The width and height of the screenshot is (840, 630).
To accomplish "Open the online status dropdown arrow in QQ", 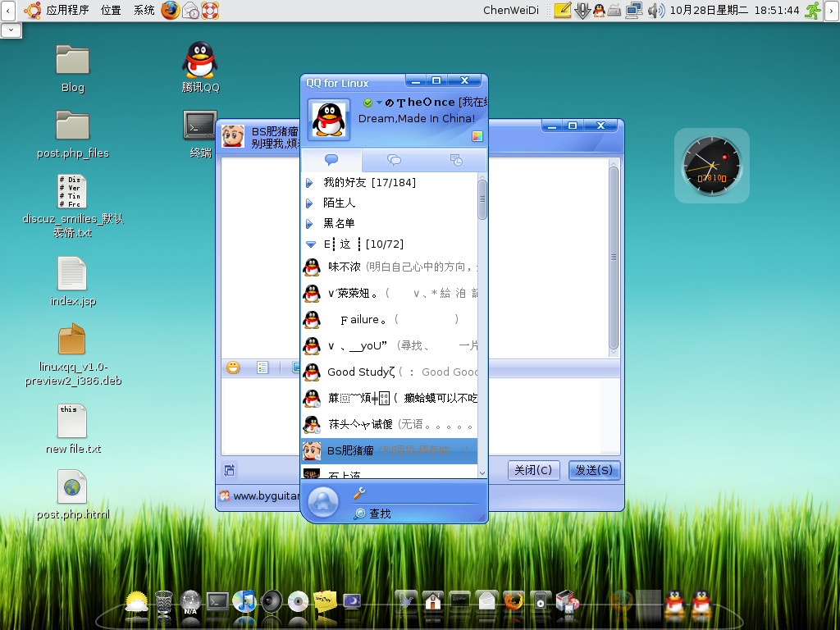I will (x=379, y=103).
